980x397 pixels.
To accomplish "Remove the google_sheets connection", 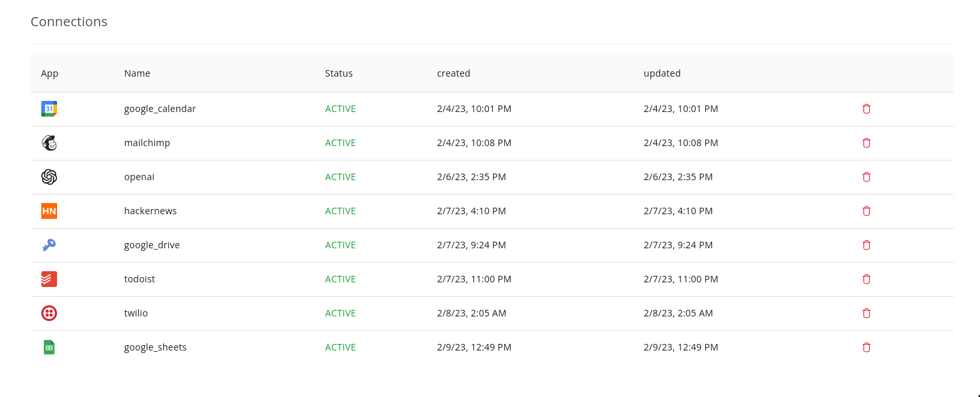I will [867, 347].
